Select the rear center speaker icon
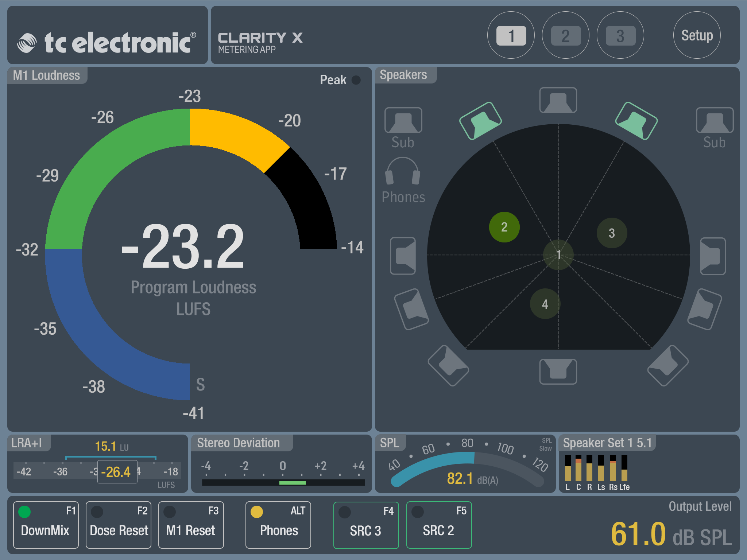This screenshot has width=747, height=560. 558,372
